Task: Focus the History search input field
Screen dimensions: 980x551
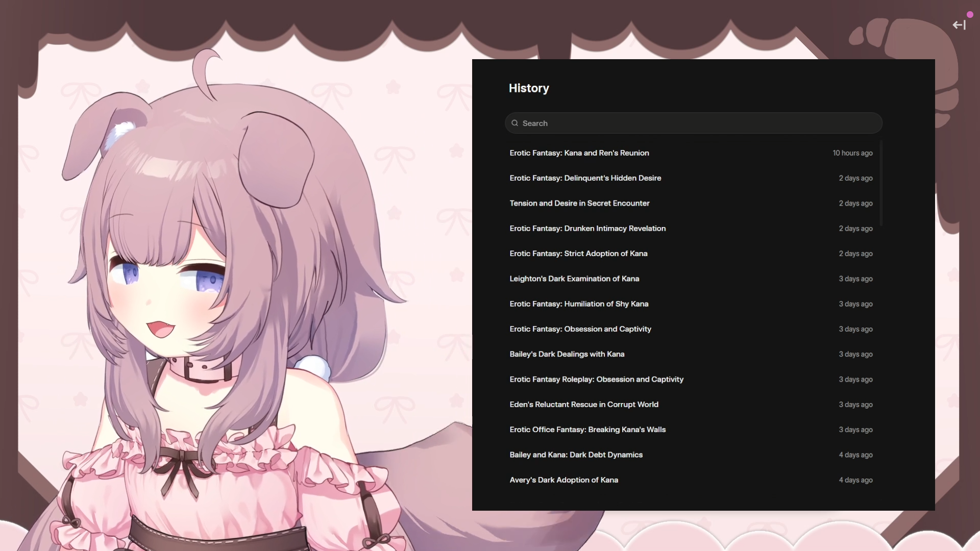Action: click(x=694, y=123)
